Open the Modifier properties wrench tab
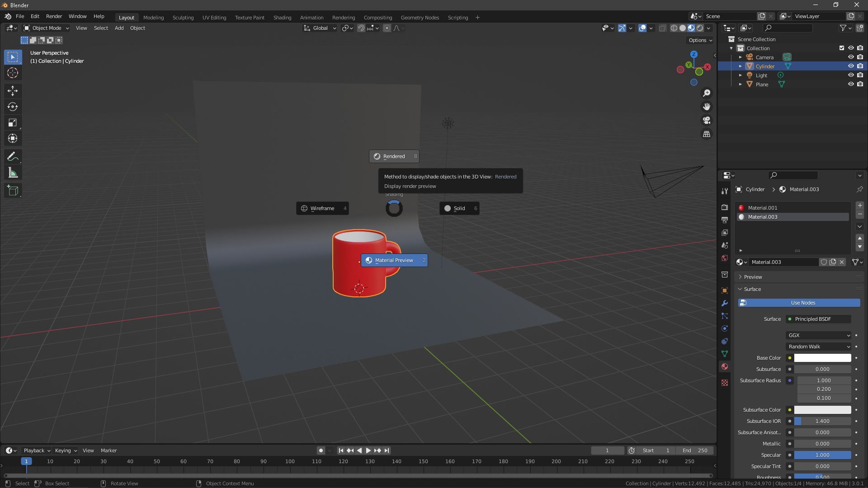The height and width of the screenshot is (488, 868). pyautogui.click(x=725, y=303)
